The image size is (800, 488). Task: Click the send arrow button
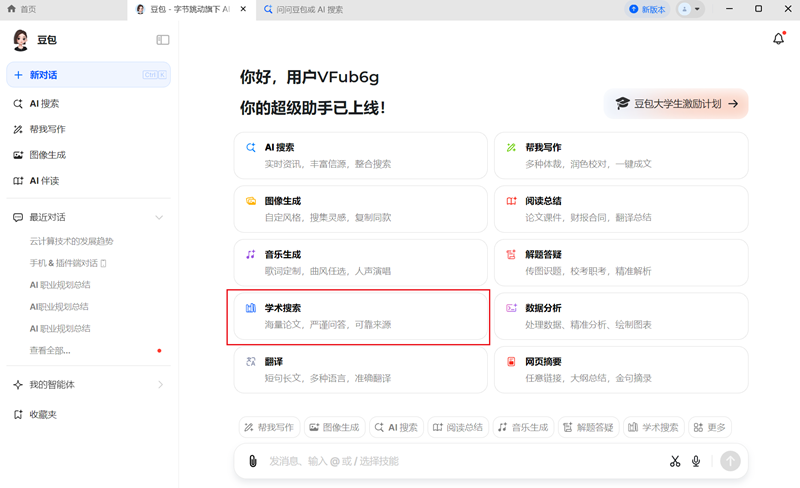pyautogui.click(x=730, y=461)
